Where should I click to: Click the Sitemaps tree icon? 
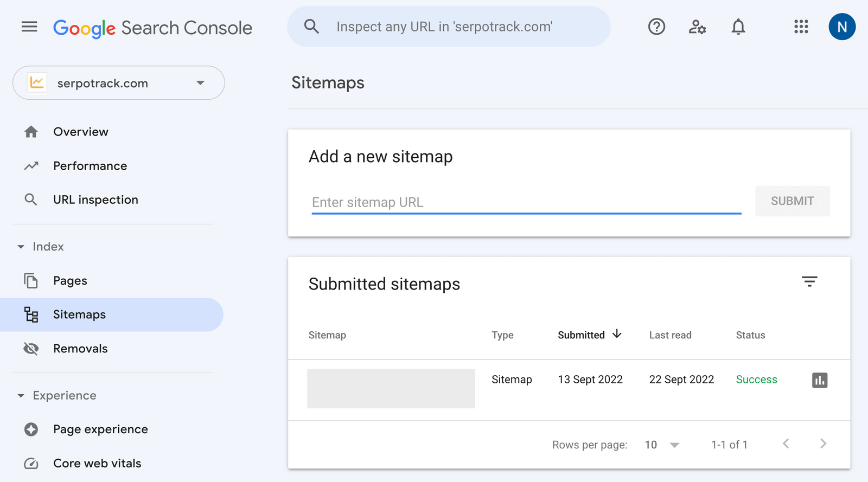[x=31, y=314]
